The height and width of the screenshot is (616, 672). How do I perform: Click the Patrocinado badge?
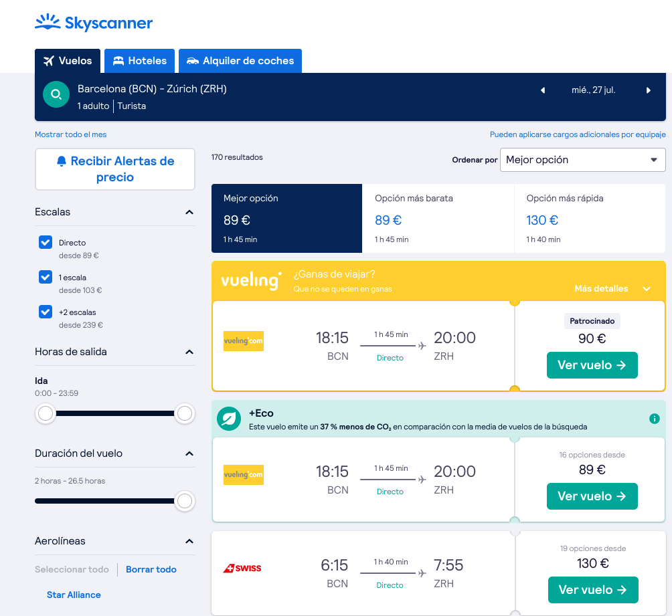coord(592,321)
